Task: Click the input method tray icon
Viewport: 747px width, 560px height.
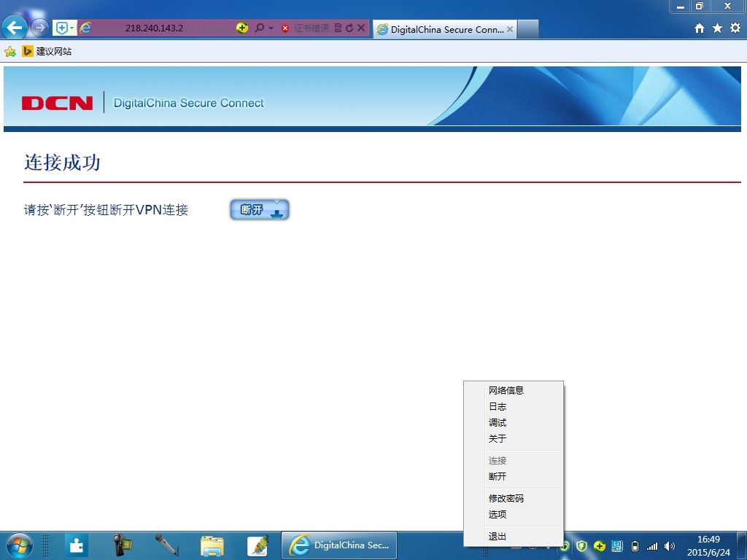Action: (x=617, y=546)
